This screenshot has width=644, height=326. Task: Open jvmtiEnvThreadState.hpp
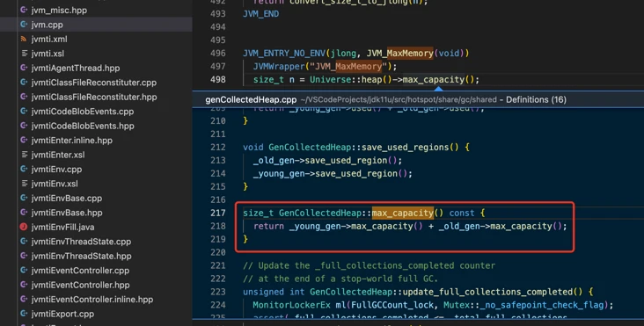[81, 256]
